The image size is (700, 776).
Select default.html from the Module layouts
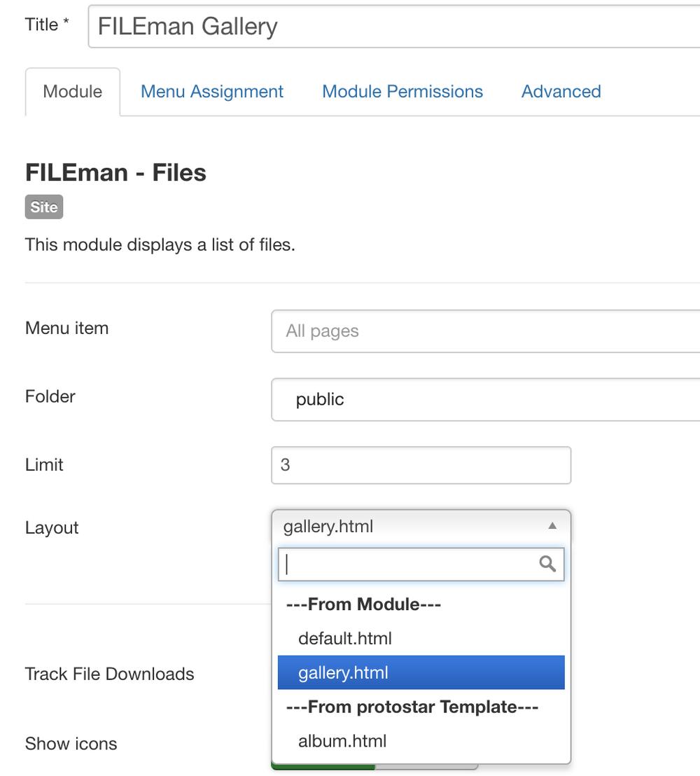click(344, 638)
